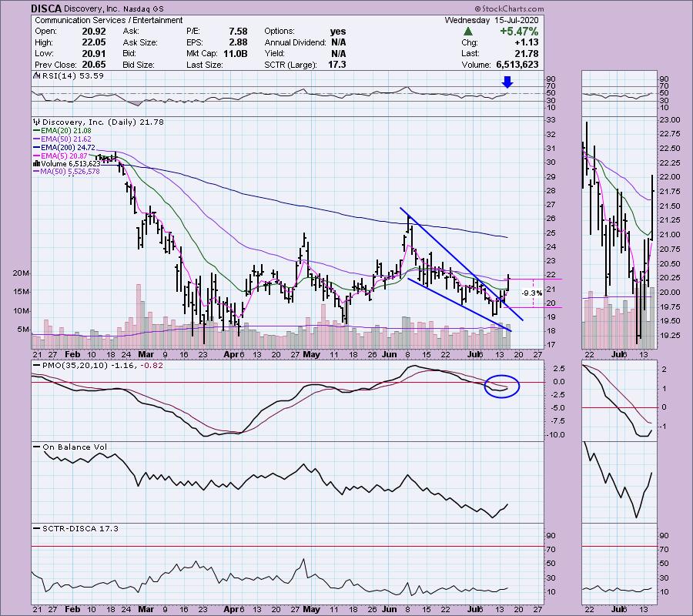
Task: Click the Chg value +1.13
Action: [527, 42]
